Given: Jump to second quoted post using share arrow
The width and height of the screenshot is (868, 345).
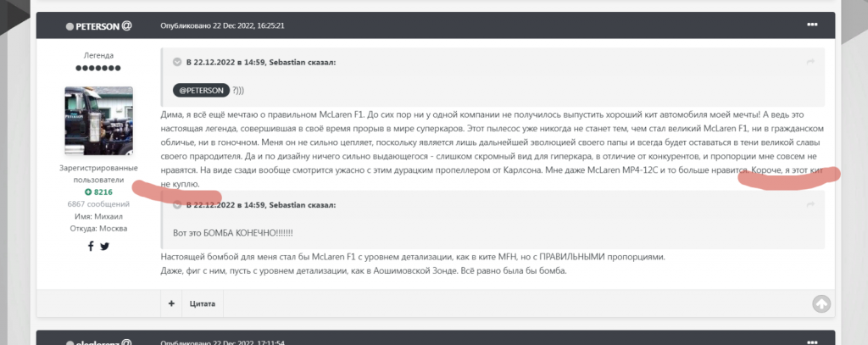Looking at the screenshot, I should [x=810, y=205].
